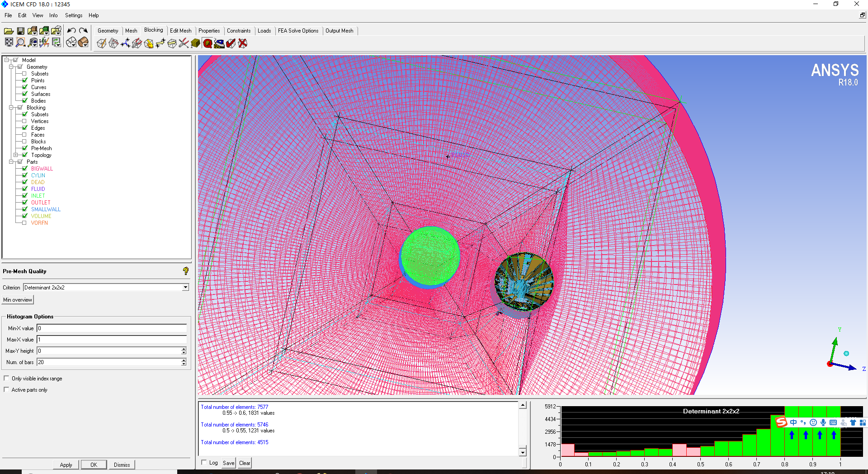Open the Settings menu
This screenshot has width=868, height=474.
pos(74,15)
